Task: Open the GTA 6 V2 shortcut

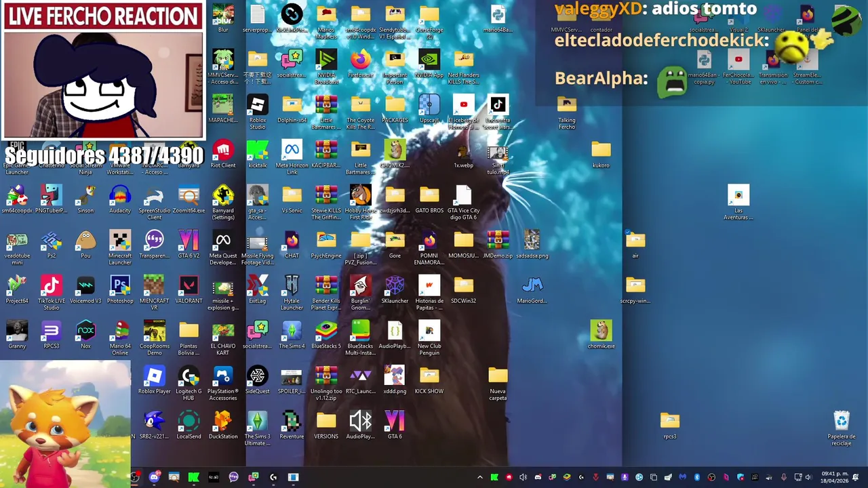Action: pos(189,244)
